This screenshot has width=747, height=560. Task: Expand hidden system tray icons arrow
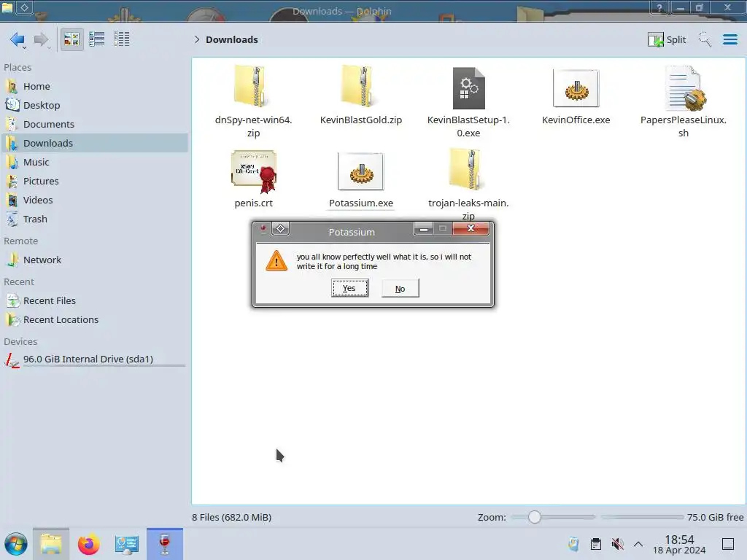(638, 544)
